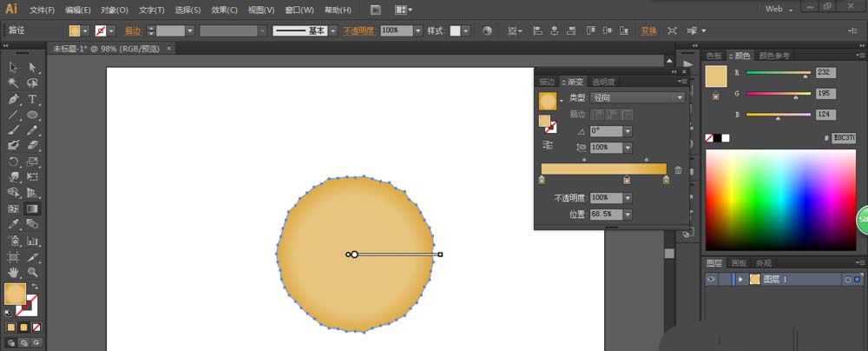Screen dimensions: 868x351
Task: Switch to the 色板 panel tab
Action: (714, 56)
